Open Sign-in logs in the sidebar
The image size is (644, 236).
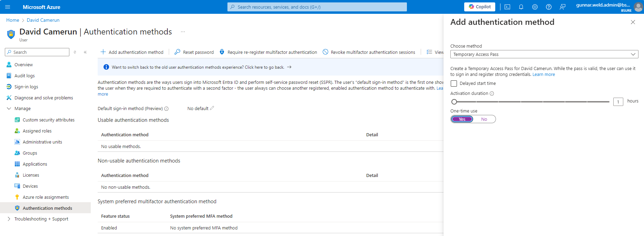click(26, 87)
